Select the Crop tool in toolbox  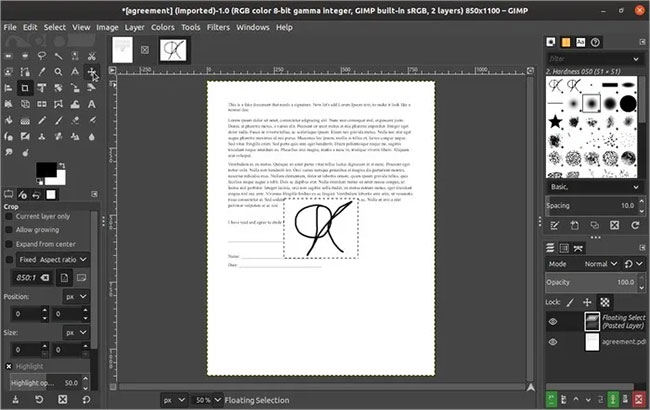coord(25,88)
